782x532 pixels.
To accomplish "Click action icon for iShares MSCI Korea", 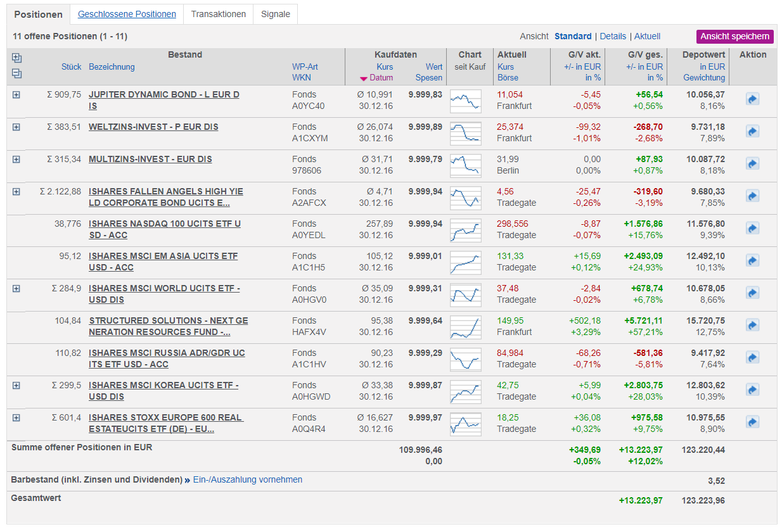I will pos(752,390).
